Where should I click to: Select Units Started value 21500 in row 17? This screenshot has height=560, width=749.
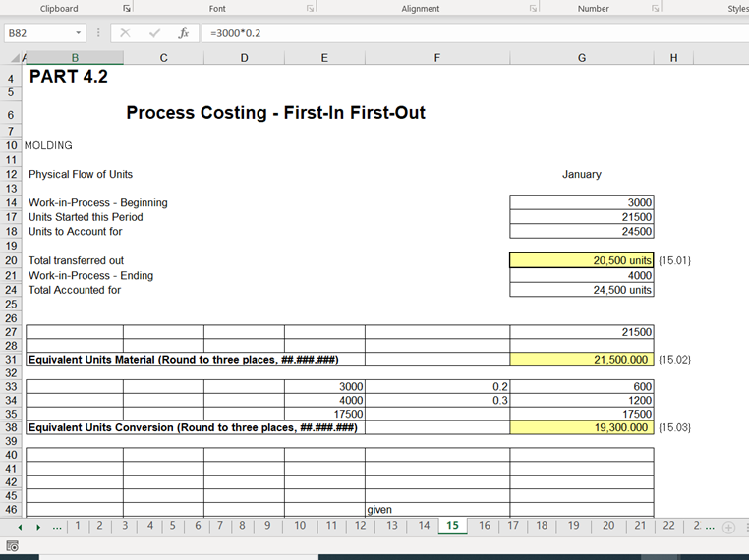tap(581, 217)
